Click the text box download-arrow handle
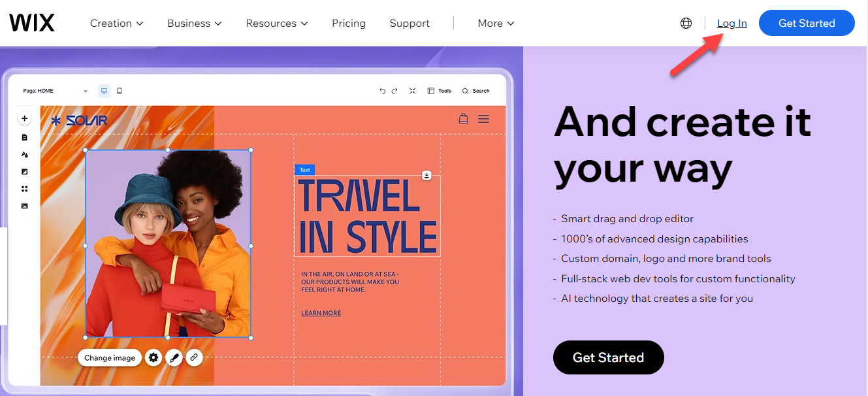Viewport: 868px width, 396px height. point(426,175)
